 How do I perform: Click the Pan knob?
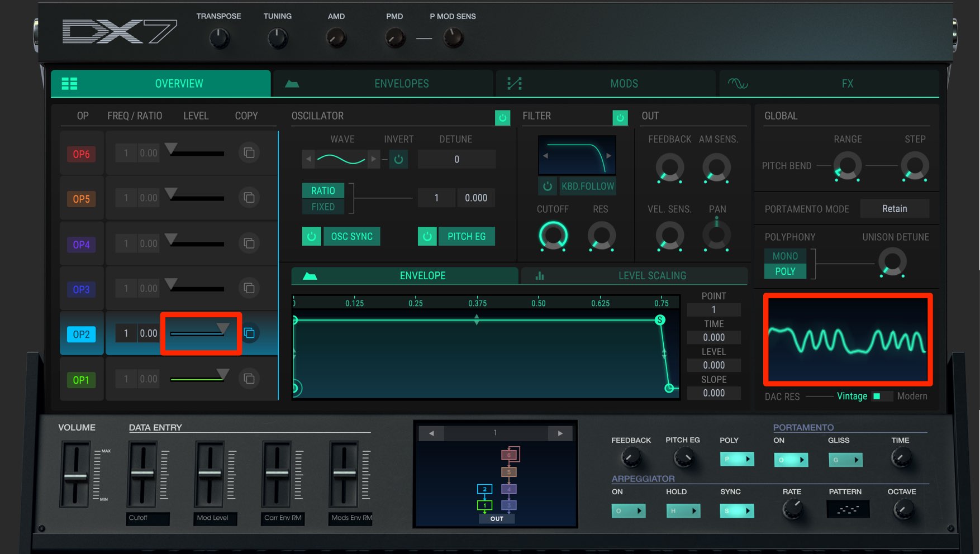[x=716, y=236]
